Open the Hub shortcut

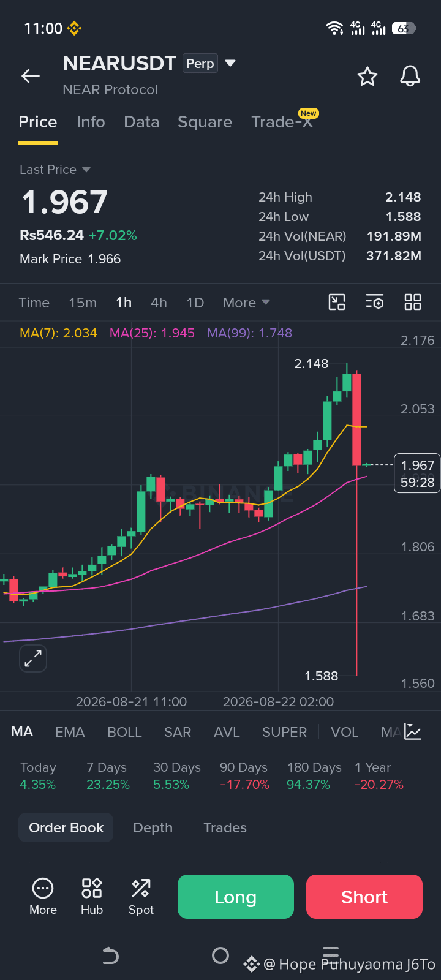tap(92, 897)
